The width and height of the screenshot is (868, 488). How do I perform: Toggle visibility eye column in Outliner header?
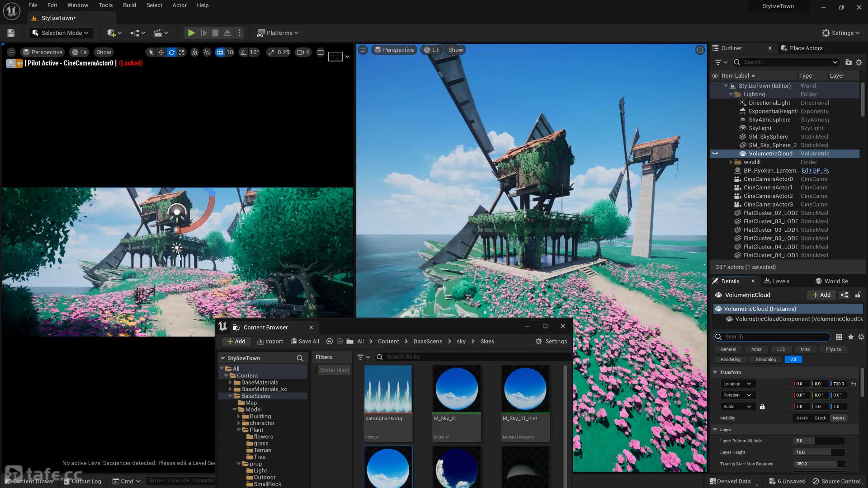click(x=715, y=76)
